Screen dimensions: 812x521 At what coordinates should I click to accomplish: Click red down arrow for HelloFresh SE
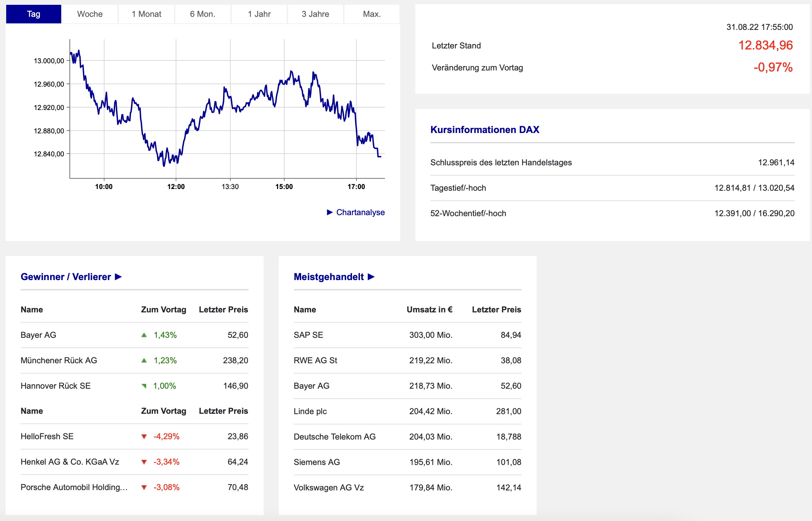(144, 437)
